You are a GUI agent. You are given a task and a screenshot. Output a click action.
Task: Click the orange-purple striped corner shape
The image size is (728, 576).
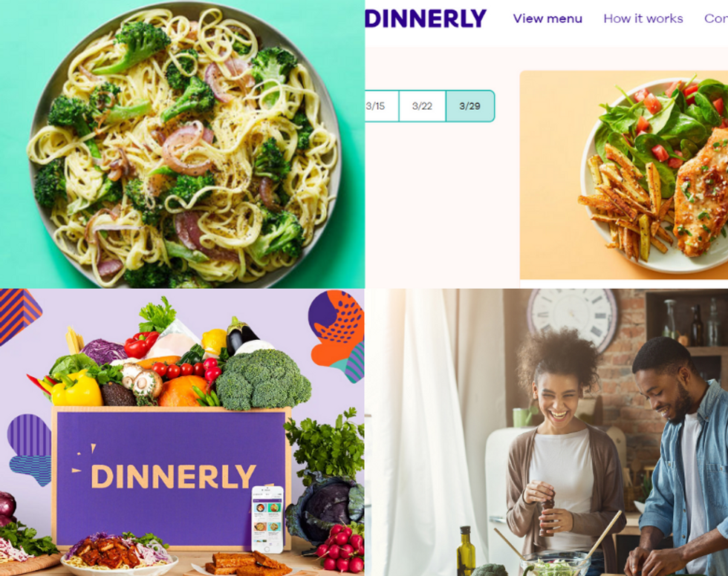19,314
